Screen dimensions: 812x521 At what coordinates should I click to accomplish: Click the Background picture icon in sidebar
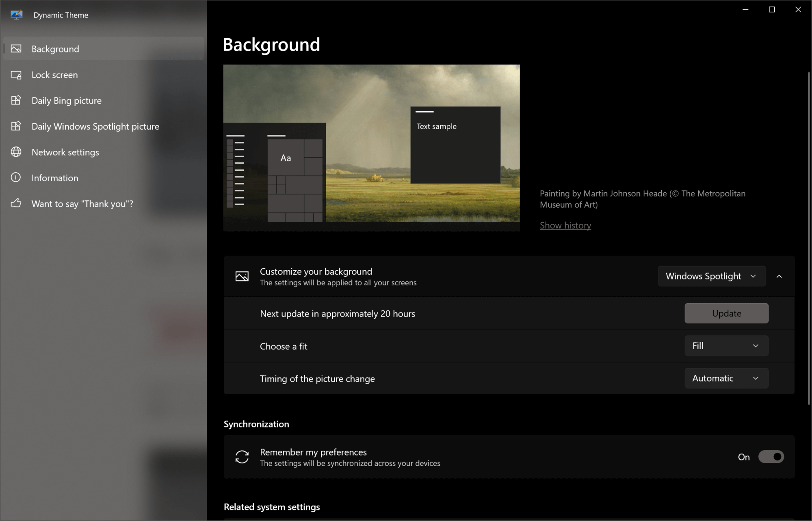[x=16, y=49]
